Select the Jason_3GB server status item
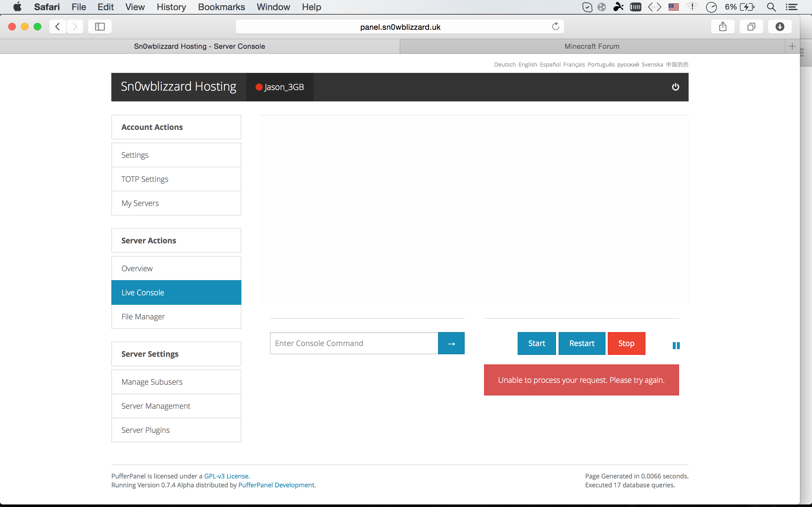This screenshot has height=507, width=812. click(x=279, y=87)
